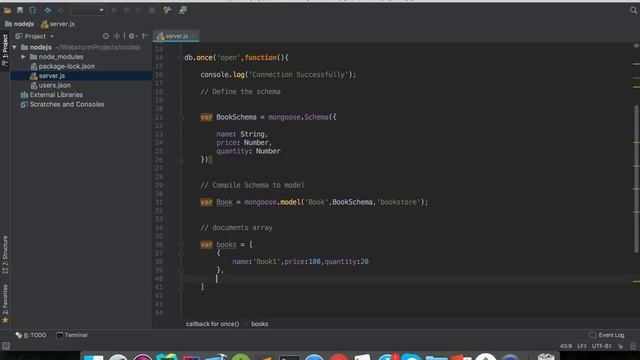This screenshot has height=360, width=640.
Task: Open the Event Log panel
Action: coord(607,335)
